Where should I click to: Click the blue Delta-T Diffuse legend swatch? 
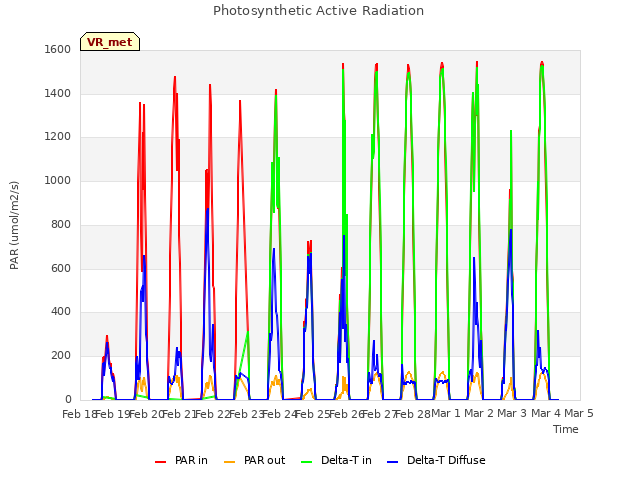[392, 462]
